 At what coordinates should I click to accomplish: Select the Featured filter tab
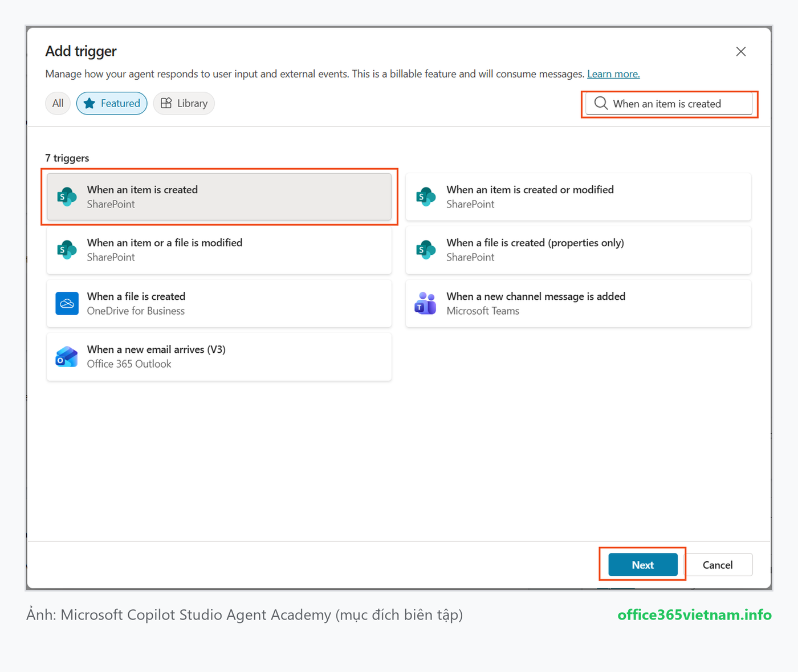coord(112,103)
